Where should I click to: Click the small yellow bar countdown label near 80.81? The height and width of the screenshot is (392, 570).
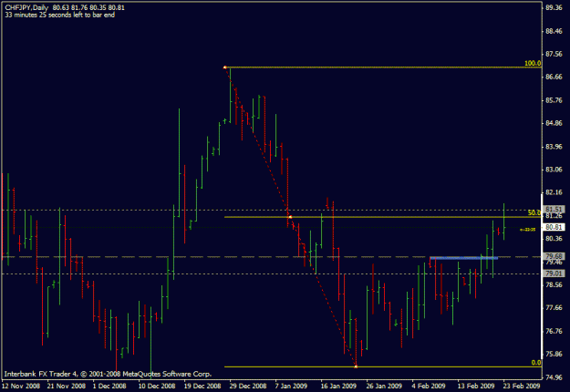[527, 230]
